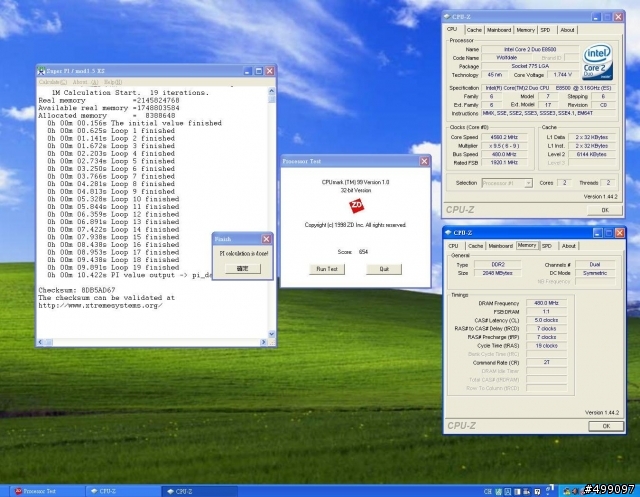640x497 pixels.
Task: Switch to Mainboard tab in upper CPU-Z
Action: (x=499, y=30)
